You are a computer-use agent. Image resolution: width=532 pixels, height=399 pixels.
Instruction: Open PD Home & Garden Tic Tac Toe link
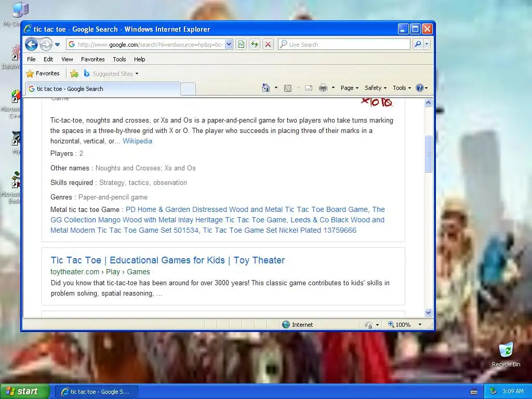point(247,210)
